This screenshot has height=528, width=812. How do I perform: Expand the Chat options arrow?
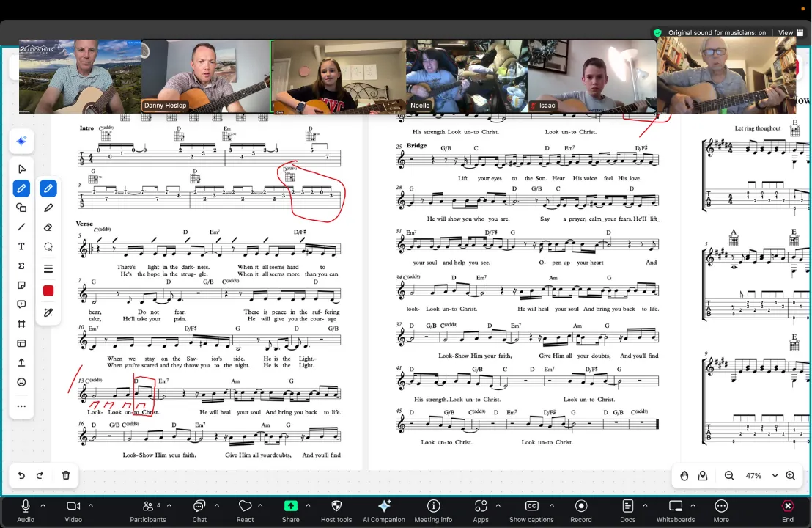(216, 505)
